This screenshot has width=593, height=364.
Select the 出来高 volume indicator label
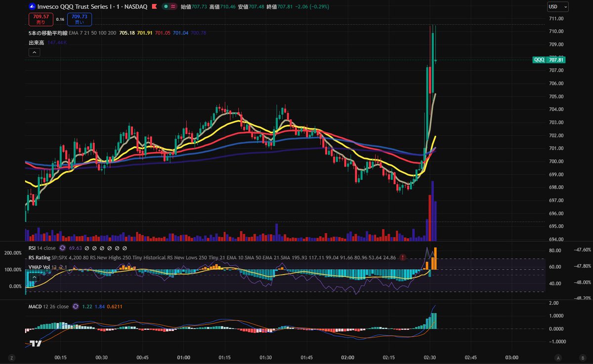[37, 43]
